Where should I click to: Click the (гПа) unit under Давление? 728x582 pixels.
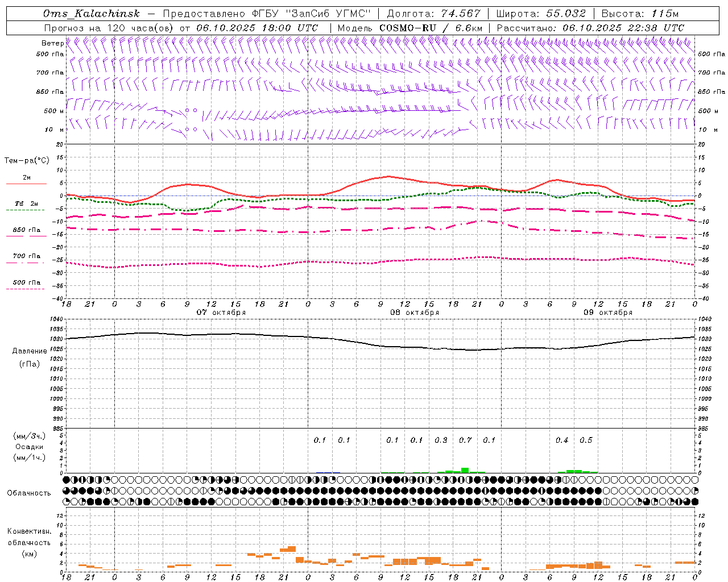[x=30, y=364]
